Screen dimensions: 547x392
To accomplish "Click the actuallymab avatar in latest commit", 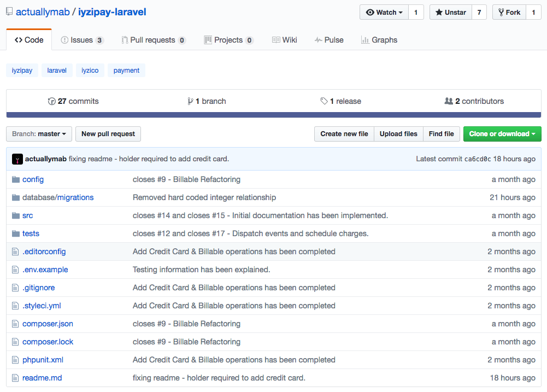I will (17, 159).
